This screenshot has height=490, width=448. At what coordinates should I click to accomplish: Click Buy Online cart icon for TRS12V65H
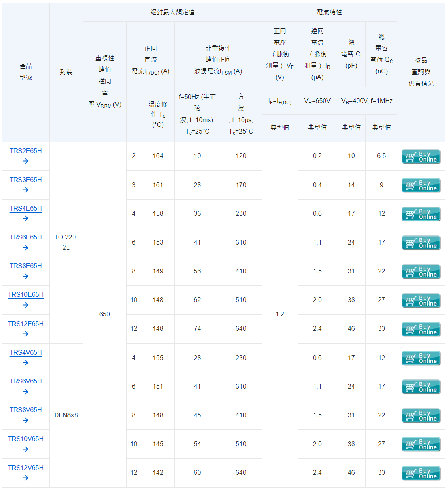(x=421, y=474)
